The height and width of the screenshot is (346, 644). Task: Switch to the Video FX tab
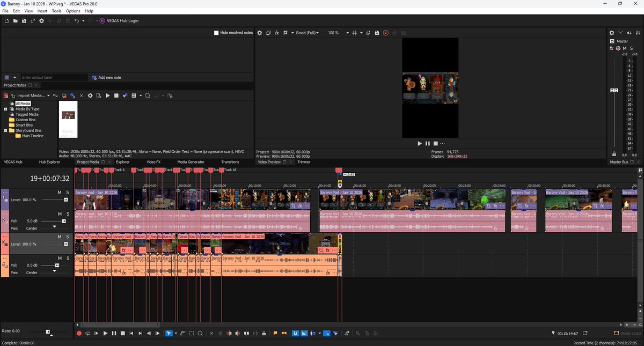(153, 161)
